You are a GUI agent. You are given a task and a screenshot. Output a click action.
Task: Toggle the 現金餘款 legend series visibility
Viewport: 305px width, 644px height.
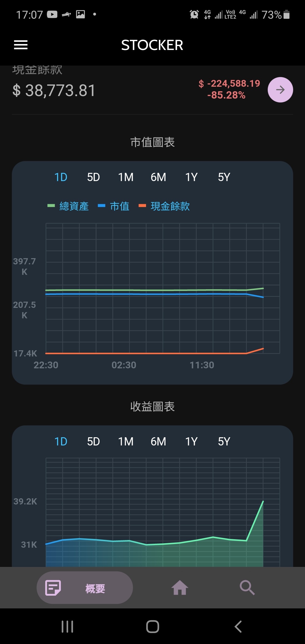[170, 206]
